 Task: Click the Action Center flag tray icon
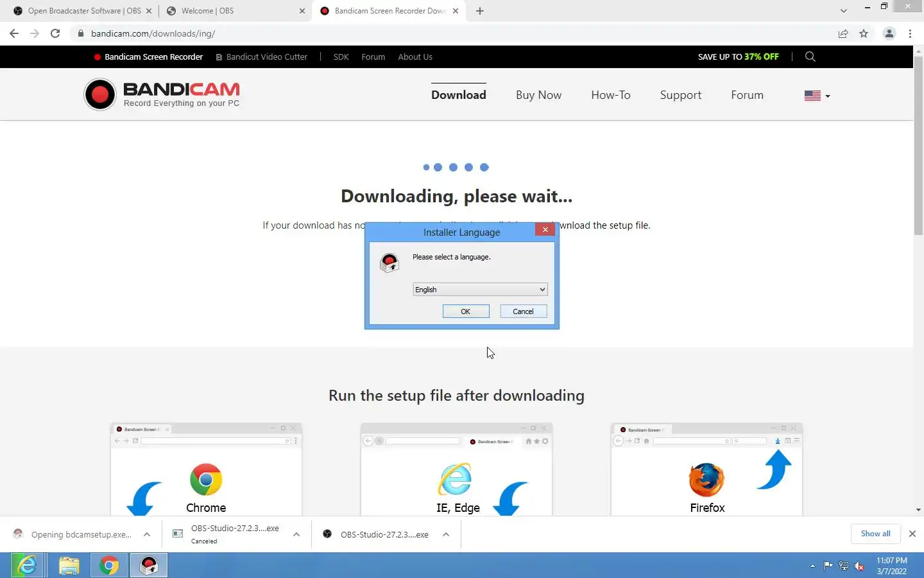point(828,566)
